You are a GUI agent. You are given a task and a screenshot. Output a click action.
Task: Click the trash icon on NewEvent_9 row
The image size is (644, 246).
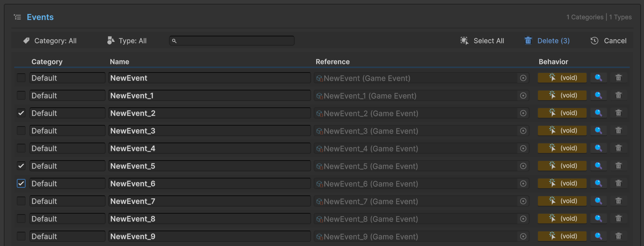[x=618, y=236]
